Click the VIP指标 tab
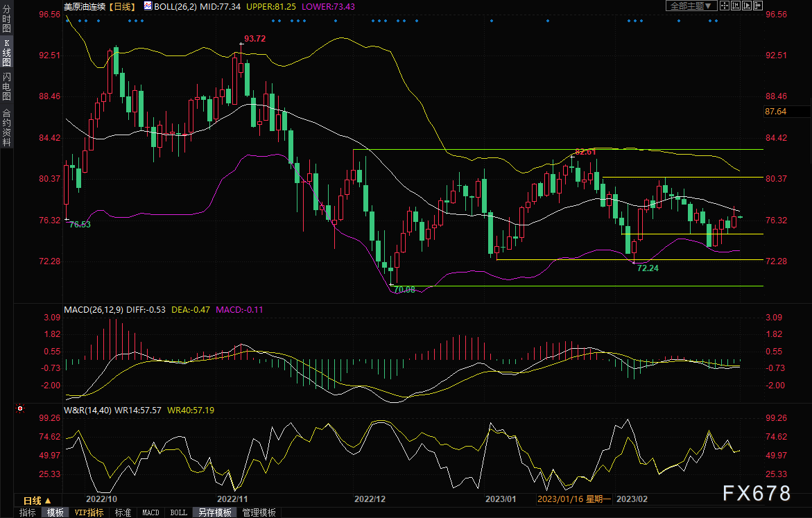Viewport: 812px width, 518px height. click(x=89, y=512)
